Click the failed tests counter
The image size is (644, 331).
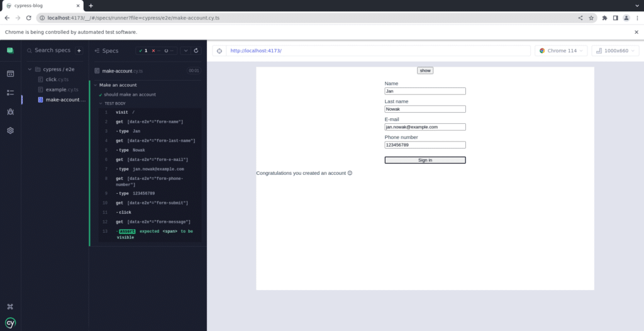point(156,50)
